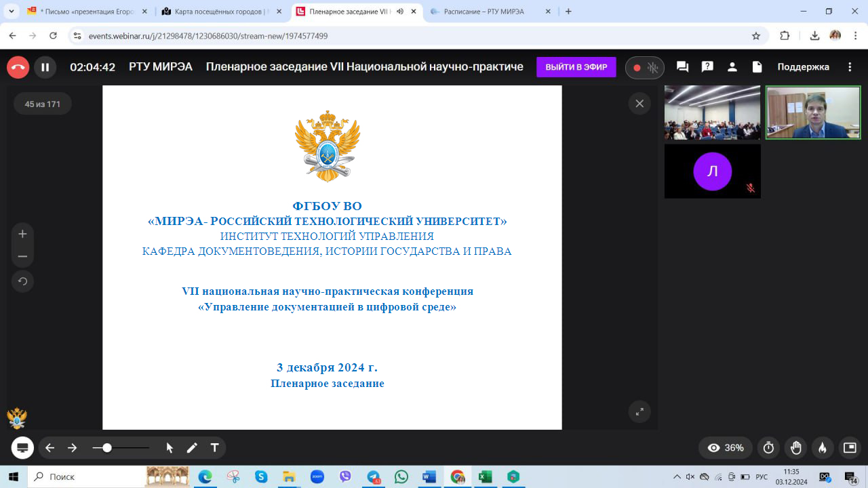Click the 36% attention eye indicator
The height and width of the screenshot is (488, 868).
726,448
